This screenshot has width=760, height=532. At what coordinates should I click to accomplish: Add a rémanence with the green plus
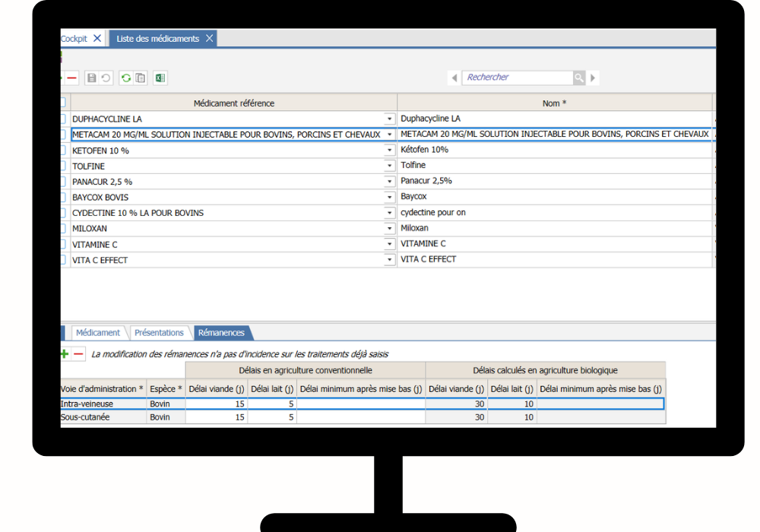coord(65,354)
